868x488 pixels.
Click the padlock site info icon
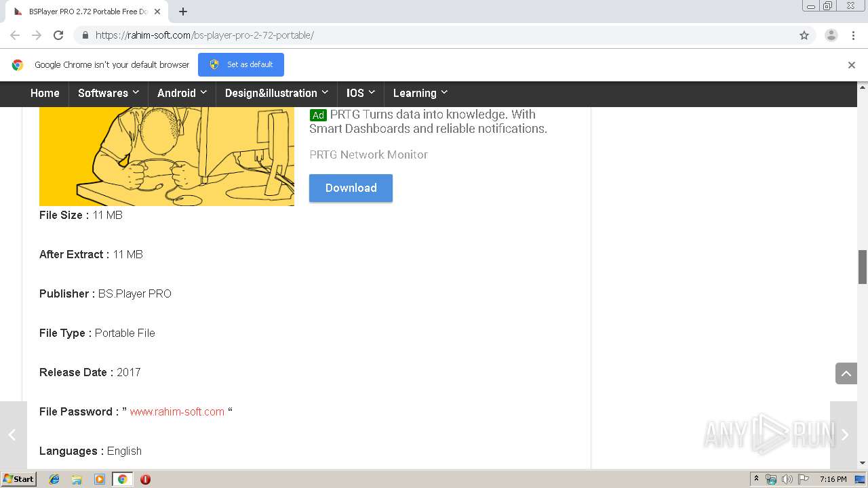tap(85, 35)
